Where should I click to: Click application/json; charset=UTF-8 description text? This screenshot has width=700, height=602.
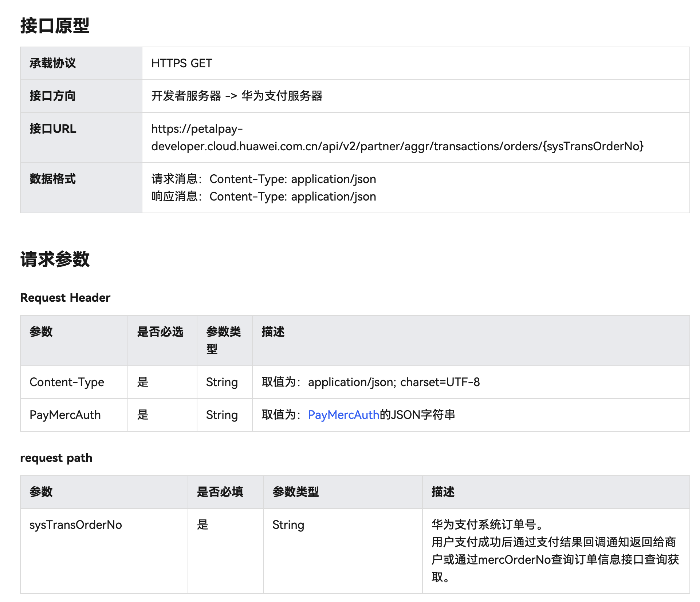click(393, 382)
